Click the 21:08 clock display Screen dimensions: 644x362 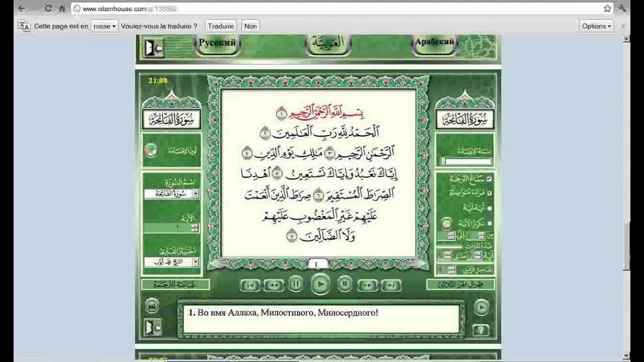click(158, 80)
